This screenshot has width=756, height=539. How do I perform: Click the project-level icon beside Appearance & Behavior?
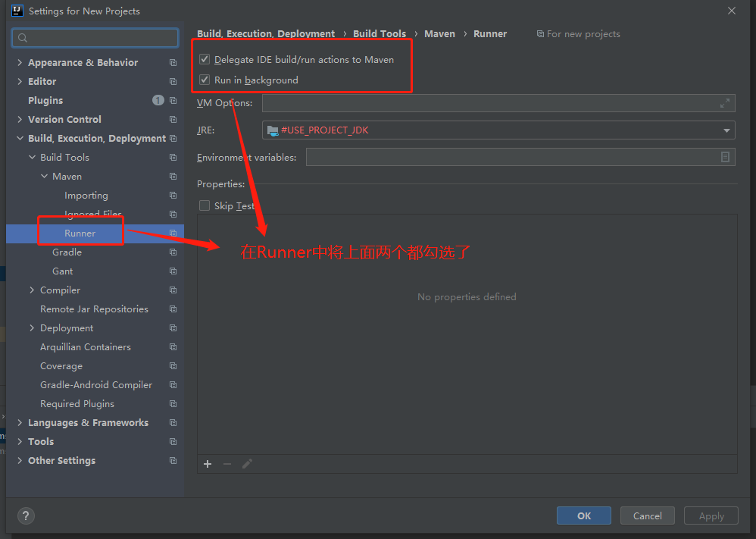pyautogui.click(x=173, y=63)
